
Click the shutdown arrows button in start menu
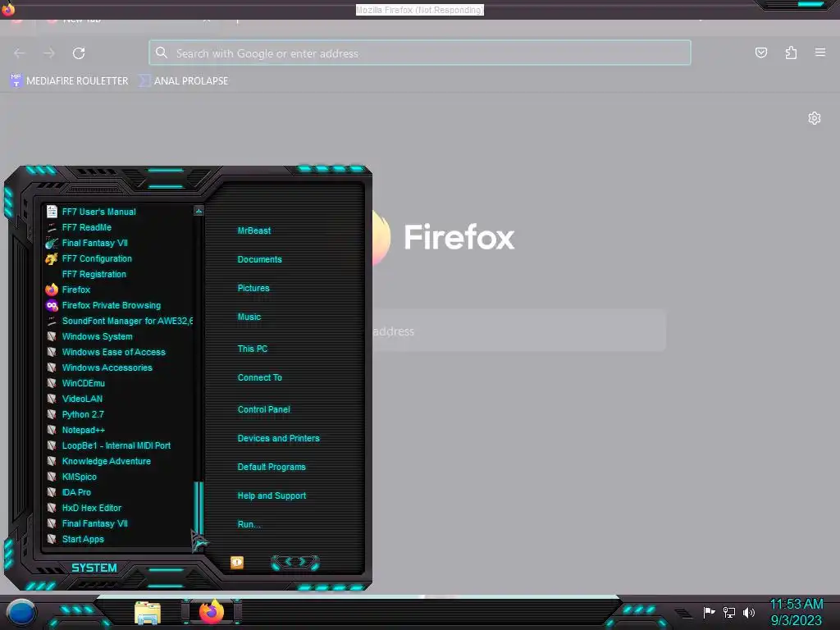click(x=294, y=562)
